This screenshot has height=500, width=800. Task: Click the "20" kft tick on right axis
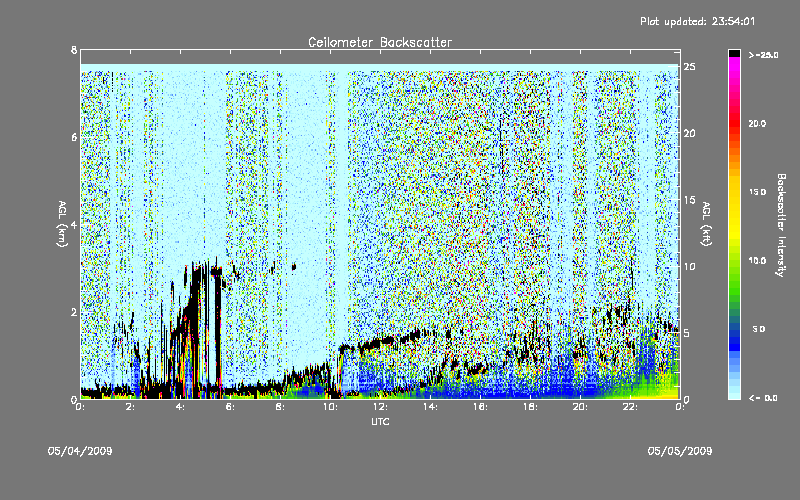click(x=690, y=133)
